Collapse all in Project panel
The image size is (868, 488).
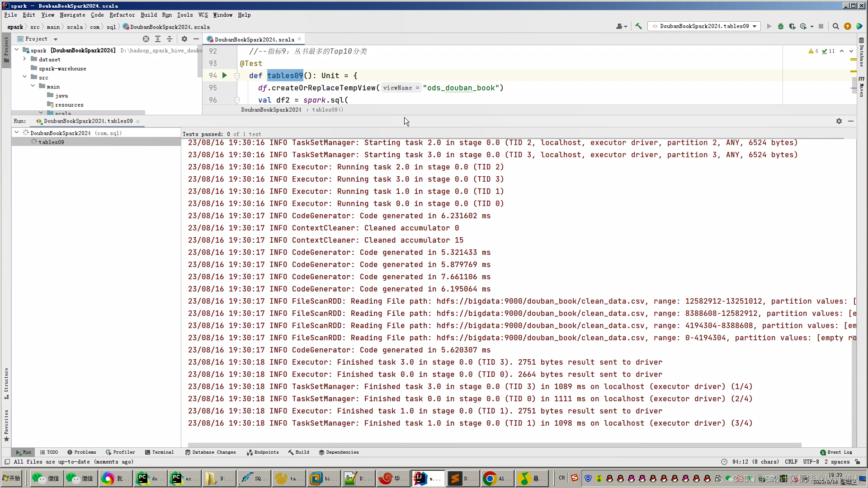(169, 39)
